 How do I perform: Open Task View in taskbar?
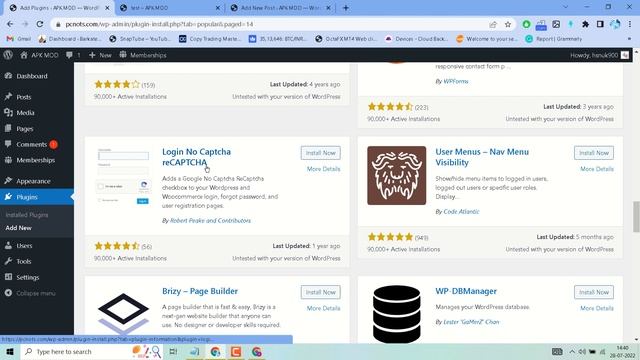tap(173, 351)
